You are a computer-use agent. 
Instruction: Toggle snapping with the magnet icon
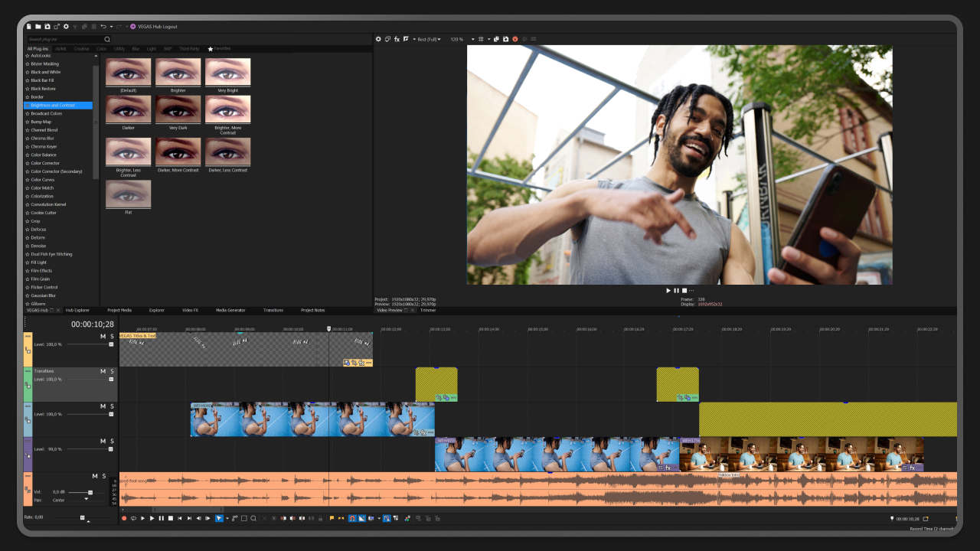[x=352, y=518]
